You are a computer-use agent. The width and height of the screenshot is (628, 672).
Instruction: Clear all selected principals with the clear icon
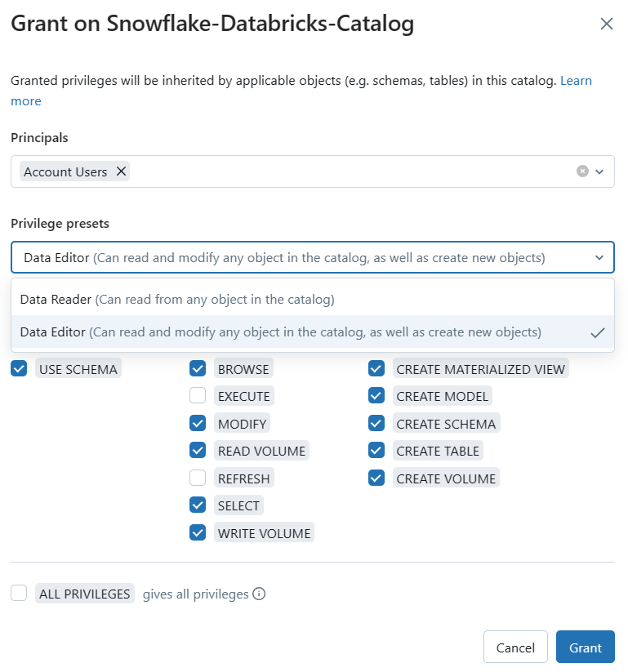tap(582, 171)
